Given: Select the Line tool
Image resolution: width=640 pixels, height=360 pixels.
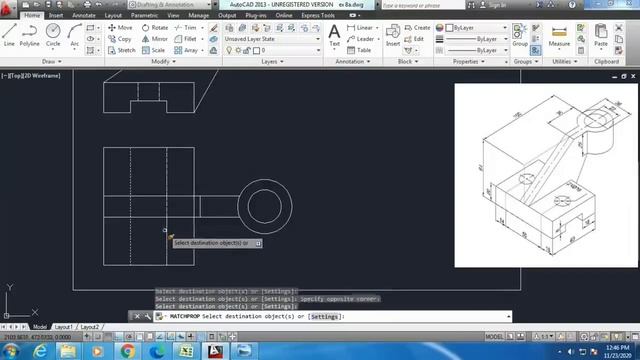Looking at the screenshot, I should pos(9,34).
